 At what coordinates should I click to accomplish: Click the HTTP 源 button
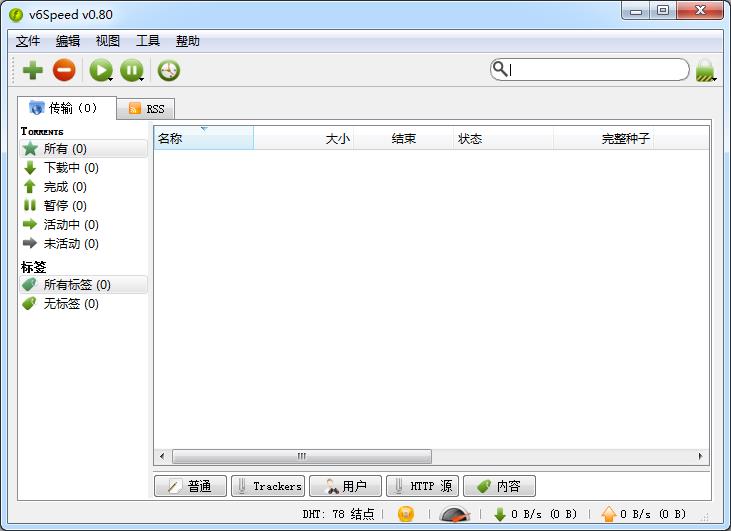pyautogui.click(x=422, y=486)
